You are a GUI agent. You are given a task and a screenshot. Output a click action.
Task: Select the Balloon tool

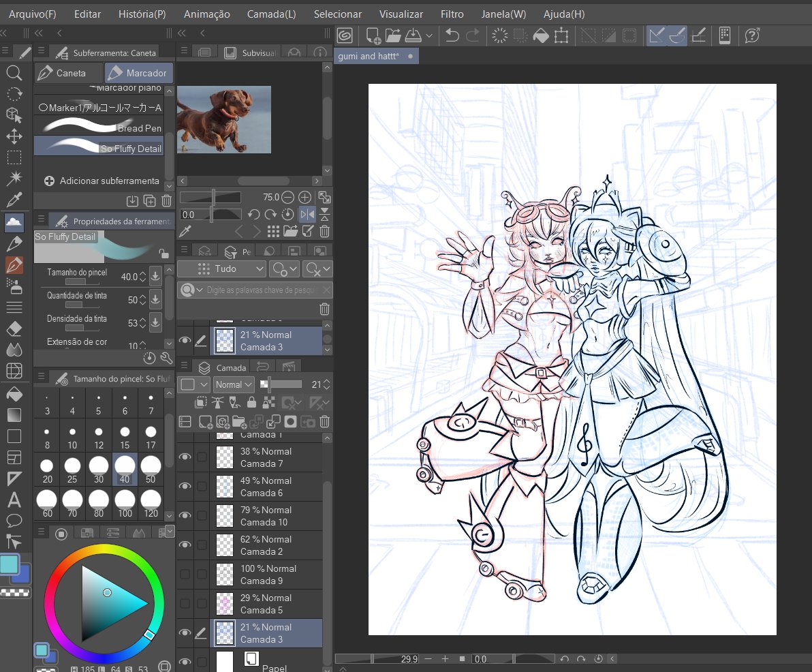pyautogui.click(x=14, y=520)
